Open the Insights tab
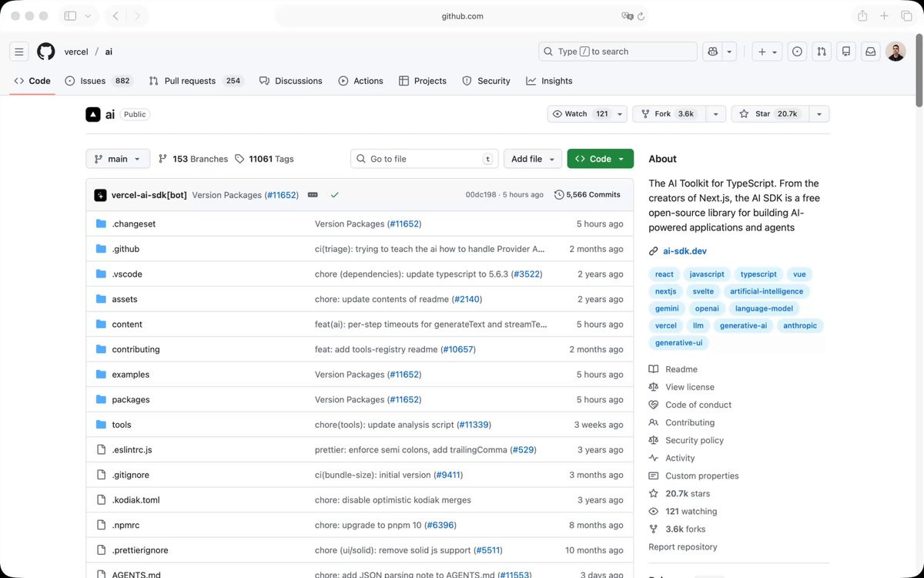Screen dimensions: 924x578 pos(549,81)
